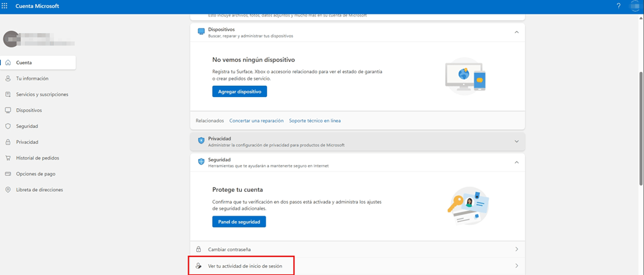Click the Panel de seguridad button
Image resolution: width=644 pixels, height=275 pixels.
pos(239,222)
